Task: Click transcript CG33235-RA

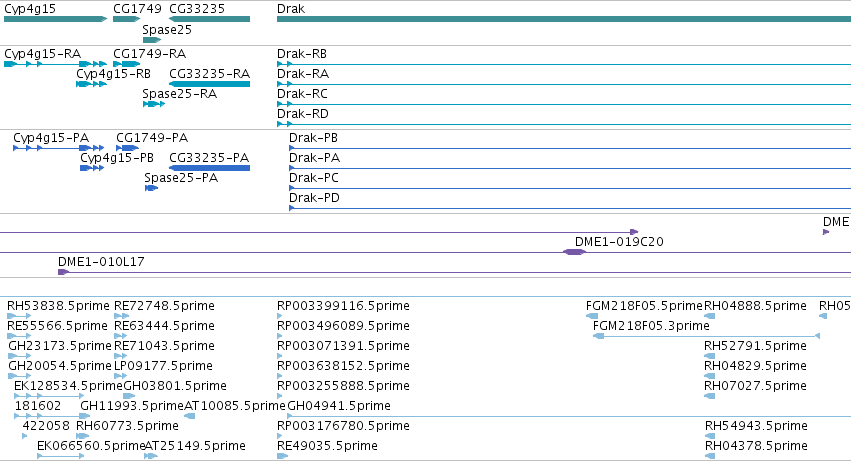Action: [x=209, y=74]
